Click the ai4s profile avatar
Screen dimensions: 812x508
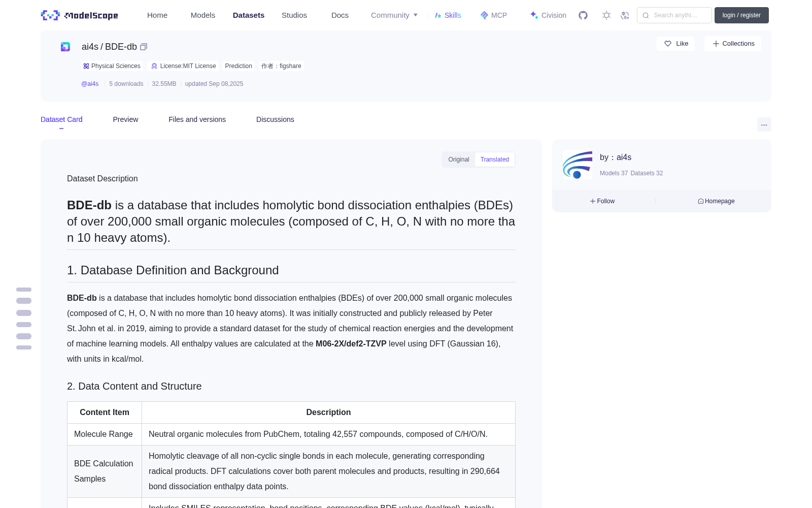coord(578,165)
